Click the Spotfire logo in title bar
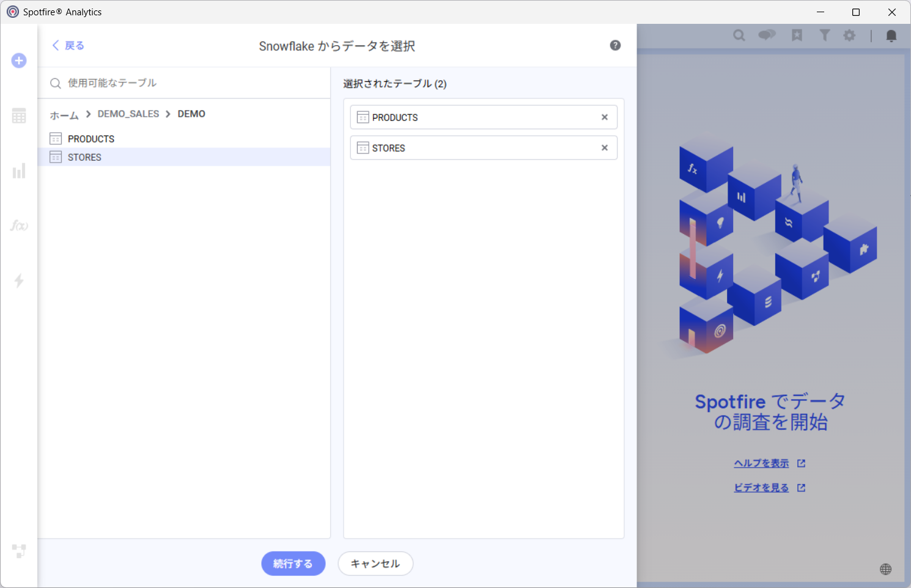The width and height of the screenshot is (911, 588). pos(13,12)
